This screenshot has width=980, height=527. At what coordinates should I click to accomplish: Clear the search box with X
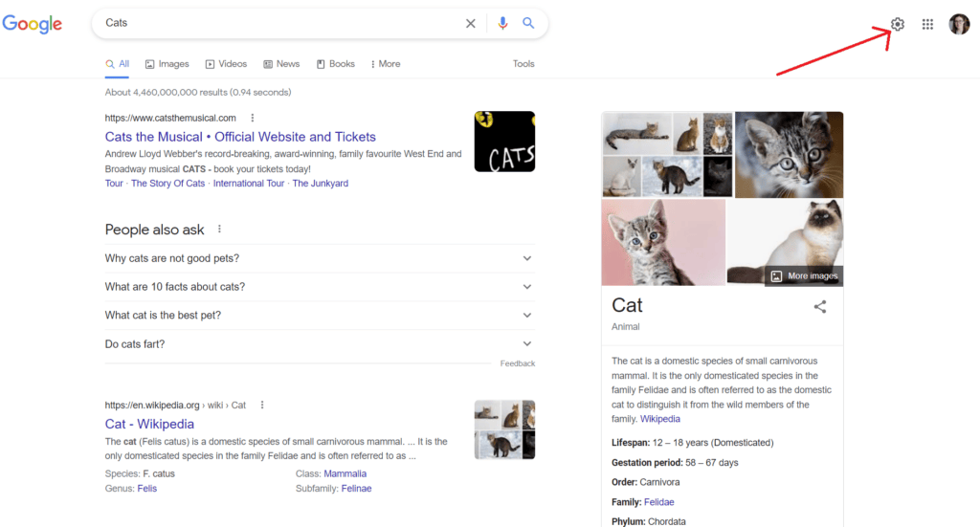tap(471, 23)
